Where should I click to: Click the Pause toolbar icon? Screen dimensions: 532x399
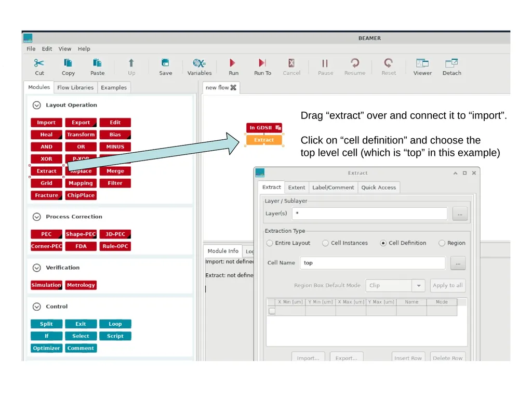[325, 63]
